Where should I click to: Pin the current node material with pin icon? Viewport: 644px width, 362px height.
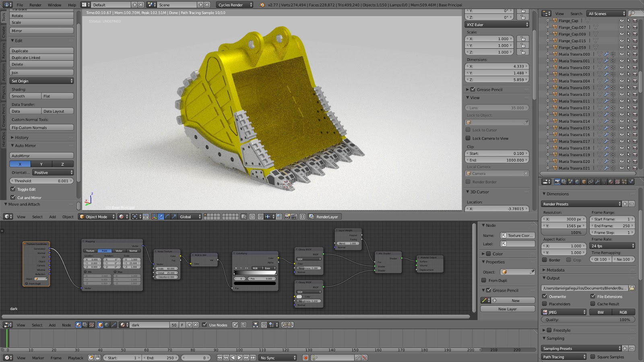(x=235, y=325)
